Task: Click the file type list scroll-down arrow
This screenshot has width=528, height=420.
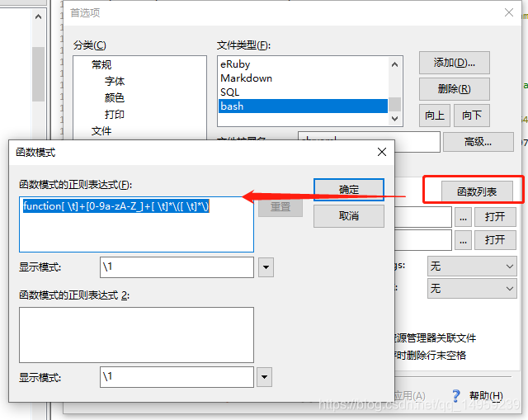Action: (x=395, y=119)
